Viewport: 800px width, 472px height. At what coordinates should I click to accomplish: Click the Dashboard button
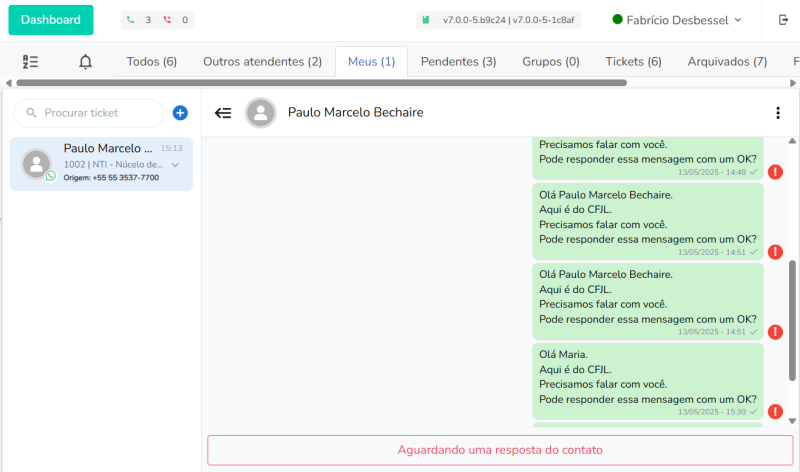(50, 20)
